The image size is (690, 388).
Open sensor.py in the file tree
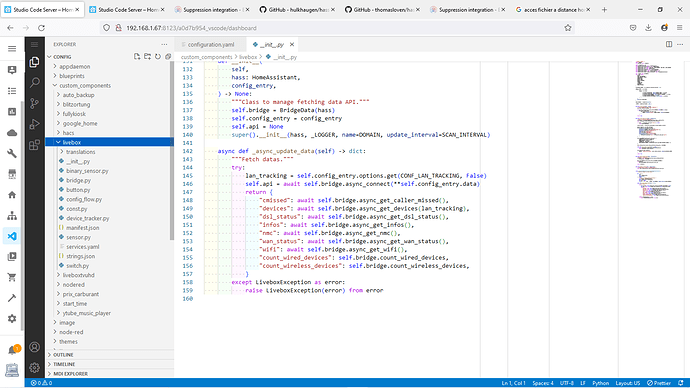(78, 237)
